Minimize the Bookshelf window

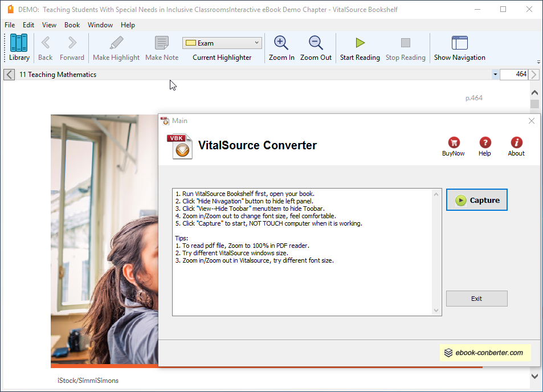477,9
